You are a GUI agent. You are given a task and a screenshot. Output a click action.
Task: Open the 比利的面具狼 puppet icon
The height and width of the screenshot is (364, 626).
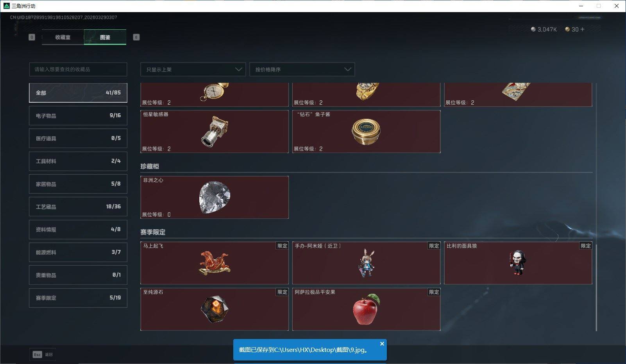(518, 262)
